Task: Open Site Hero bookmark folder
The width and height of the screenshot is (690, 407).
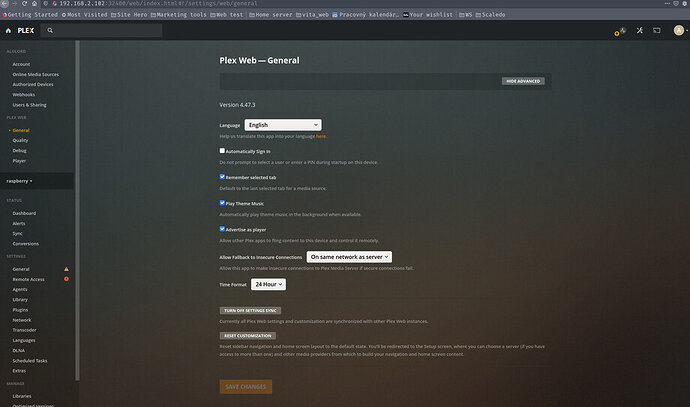Action: pyautogui.click(x=129, y=15)
